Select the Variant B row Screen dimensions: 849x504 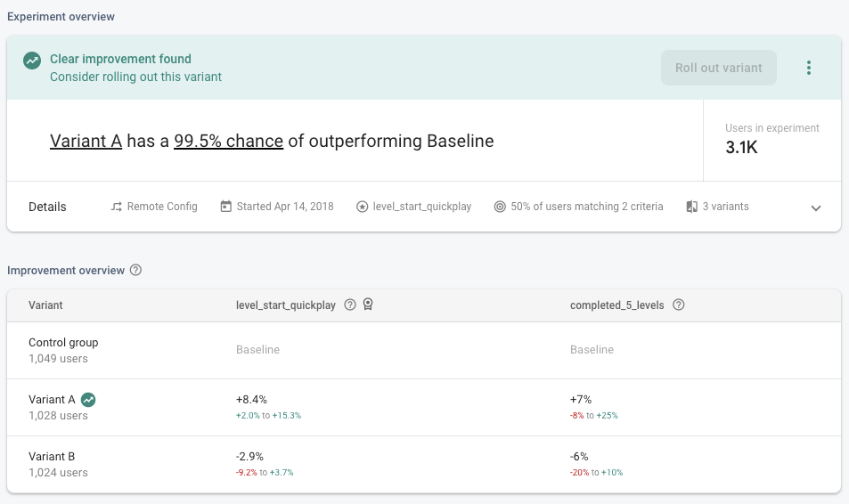pos(58,464)
